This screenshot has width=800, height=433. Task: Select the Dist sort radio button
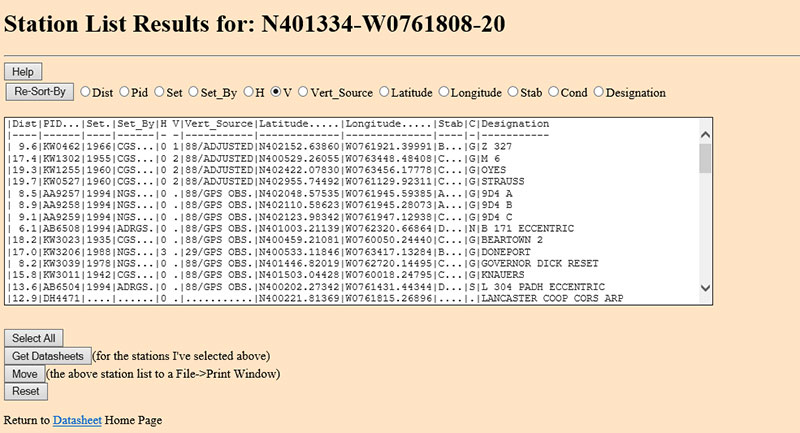(x=86, y=92)
